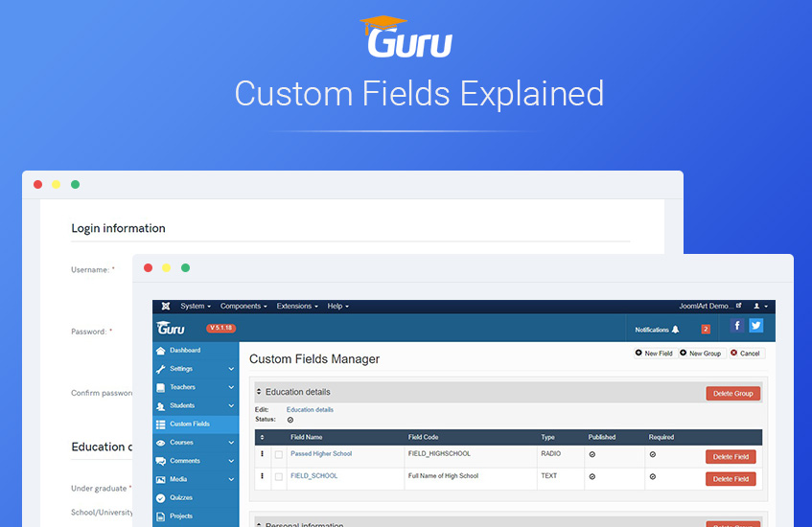Open the Twitter icon link

coord(756,326)
